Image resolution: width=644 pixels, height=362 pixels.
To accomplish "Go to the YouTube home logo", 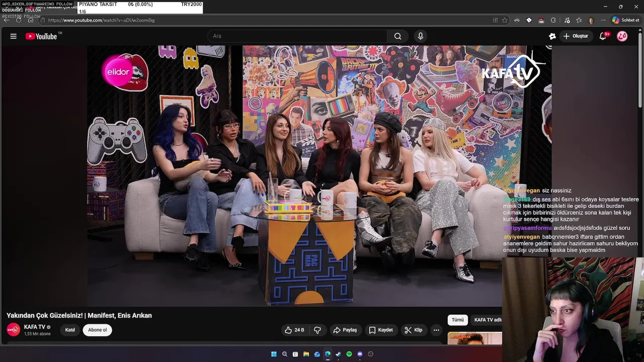I will click(41, 36).
